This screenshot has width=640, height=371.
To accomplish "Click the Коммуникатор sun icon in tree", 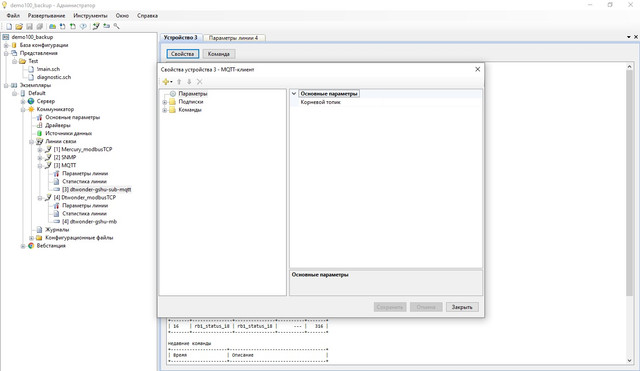I will click(31, 109).
